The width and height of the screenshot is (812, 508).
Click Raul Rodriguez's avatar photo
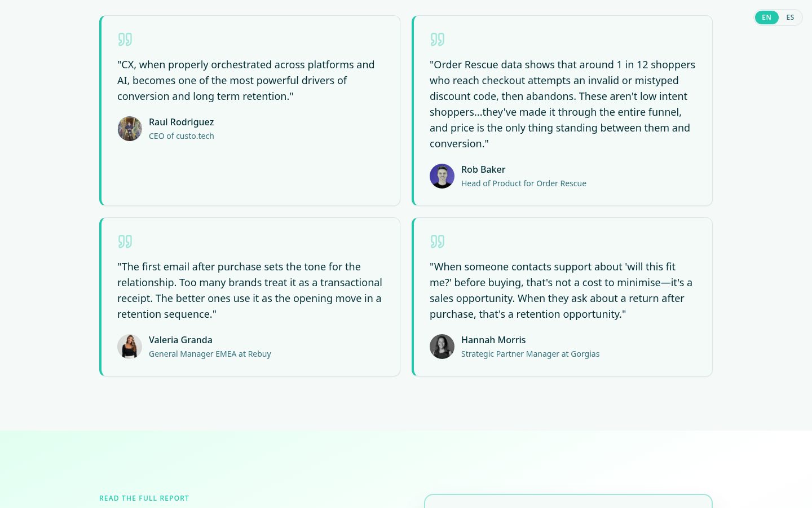[x=130, y=129]
